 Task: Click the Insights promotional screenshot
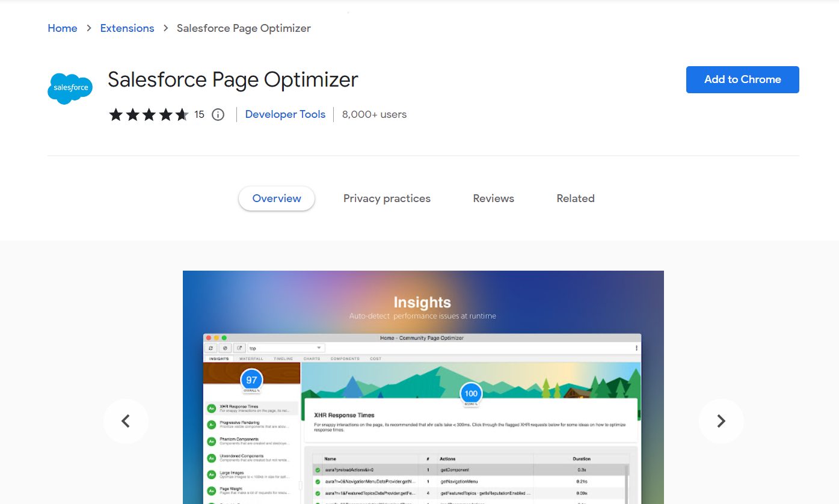(x=423, y=385)
